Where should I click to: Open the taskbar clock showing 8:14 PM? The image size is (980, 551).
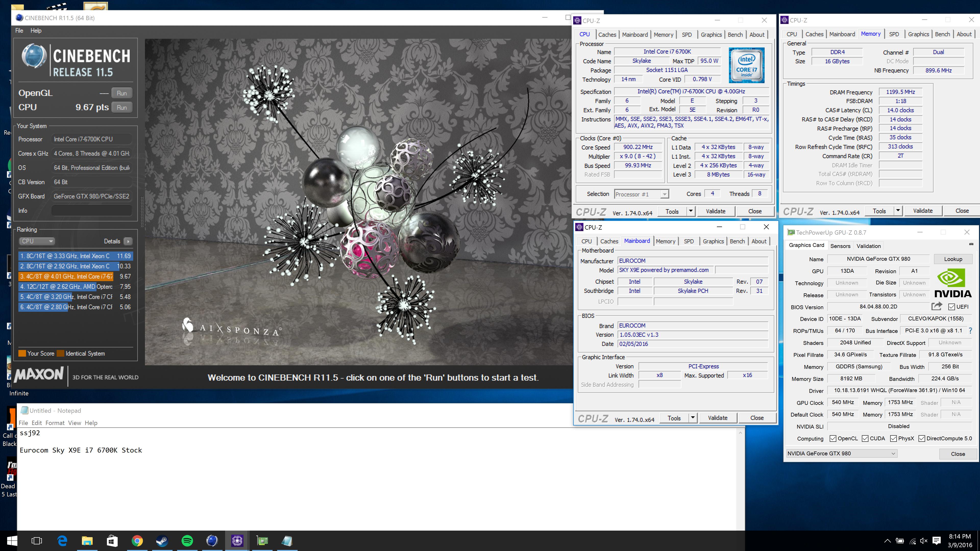tap(960, 541)
